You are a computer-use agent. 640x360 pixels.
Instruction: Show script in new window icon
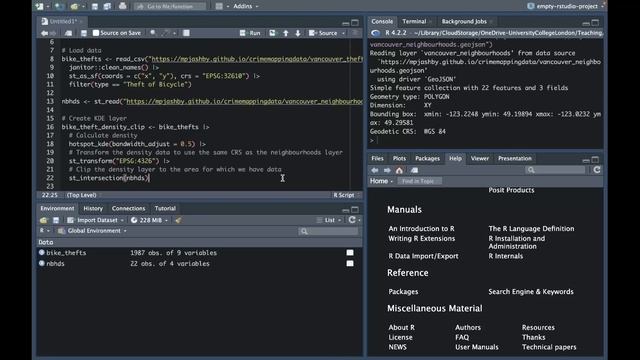(68, 33)
